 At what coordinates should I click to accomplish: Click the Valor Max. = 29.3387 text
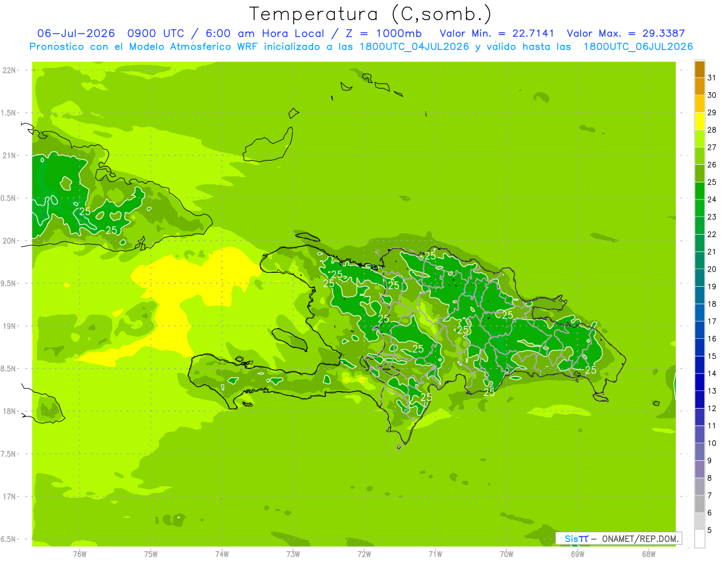click(x=625, y=33)
